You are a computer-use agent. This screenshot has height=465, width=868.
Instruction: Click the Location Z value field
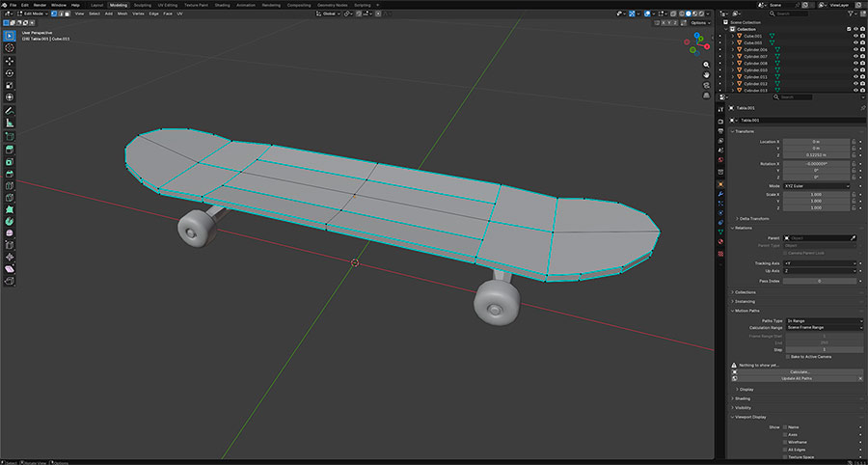pyautogui.click(x=816, y=155)
